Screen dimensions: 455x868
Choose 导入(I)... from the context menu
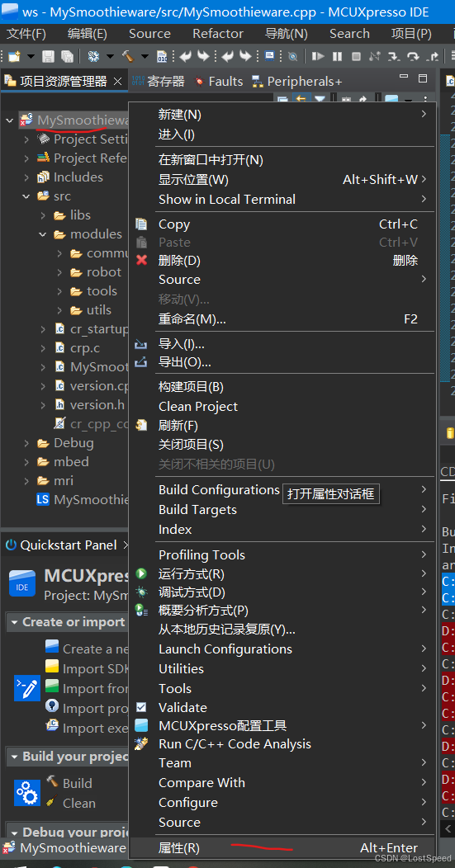[282, 344]
